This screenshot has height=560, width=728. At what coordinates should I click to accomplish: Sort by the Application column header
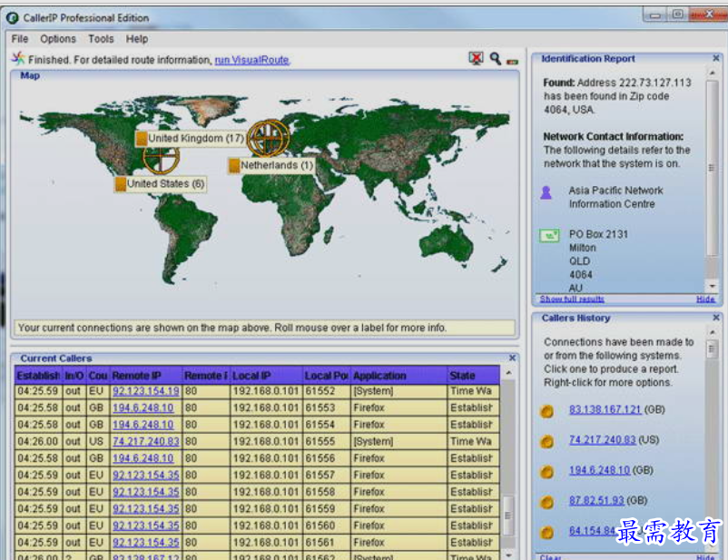(x=399, y=375)
